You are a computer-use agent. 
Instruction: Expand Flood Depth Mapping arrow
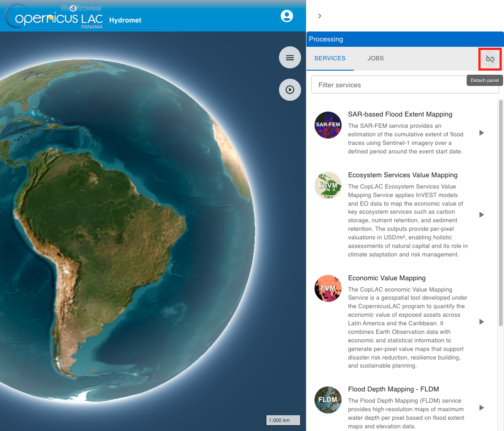[x=481, y=408]
